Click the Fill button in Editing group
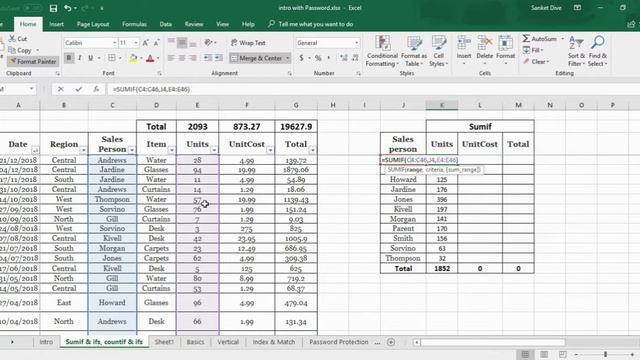 pos(533,50)
